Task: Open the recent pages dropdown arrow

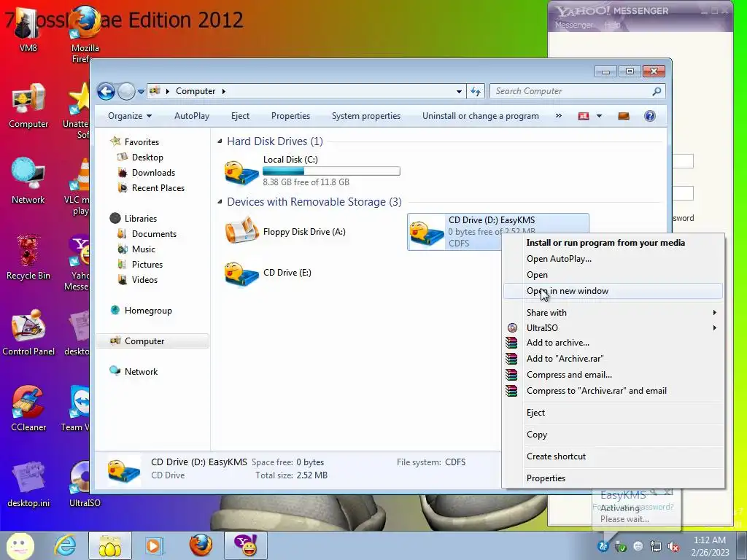Action: 141,91
